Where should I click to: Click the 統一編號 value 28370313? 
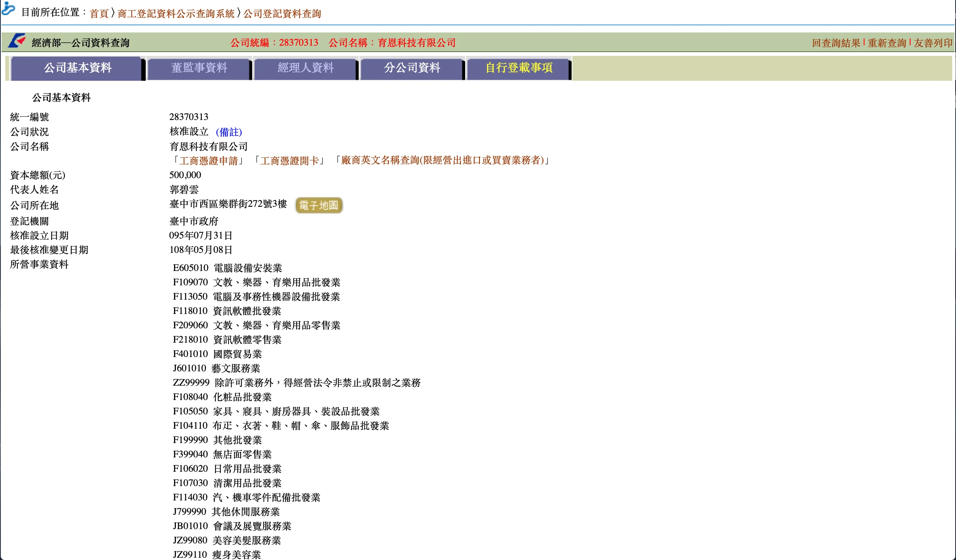click(188, 117)
